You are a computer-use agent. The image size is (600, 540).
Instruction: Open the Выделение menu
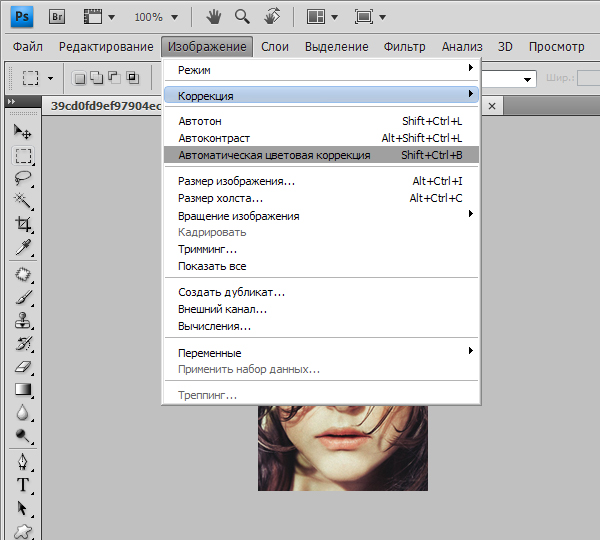(336, 47)
